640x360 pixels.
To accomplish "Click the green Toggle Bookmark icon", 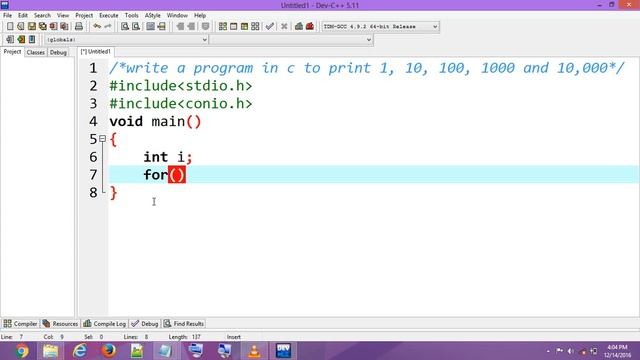I will pyautogui.click(x=21, y=40).
